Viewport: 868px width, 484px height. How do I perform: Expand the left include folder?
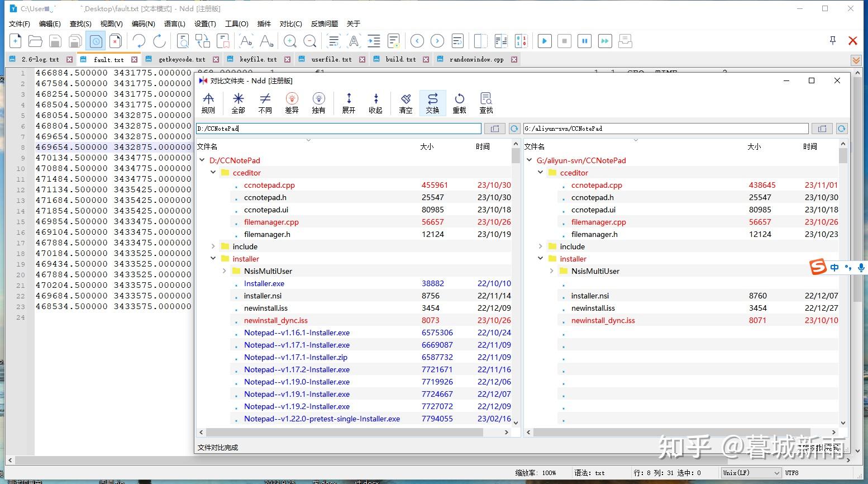click(x=213, y=246)
